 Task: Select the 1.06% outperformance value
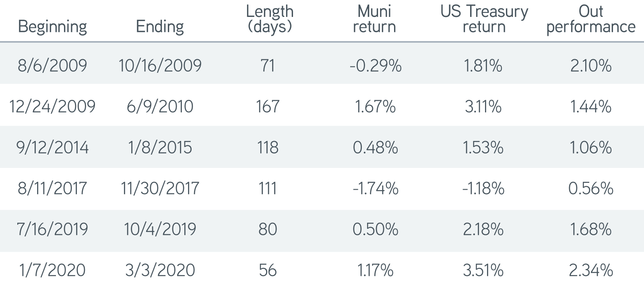click(591, 147)
